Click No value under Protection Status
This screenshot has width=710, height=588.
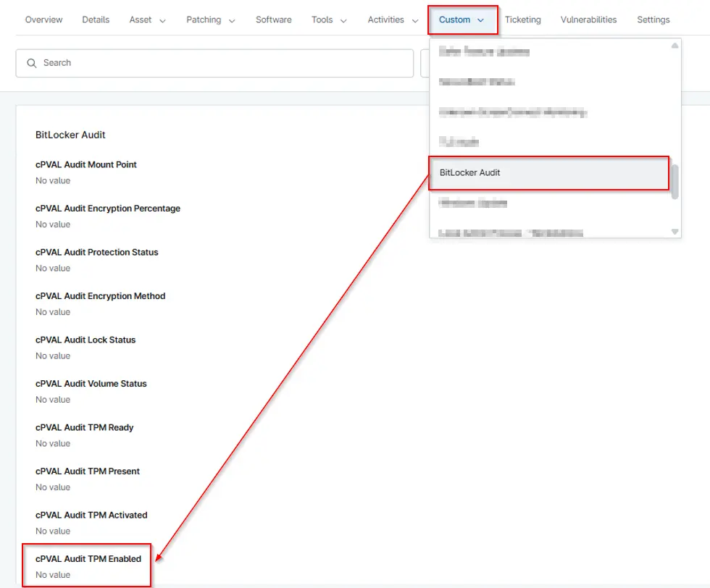tap(53, 269)
